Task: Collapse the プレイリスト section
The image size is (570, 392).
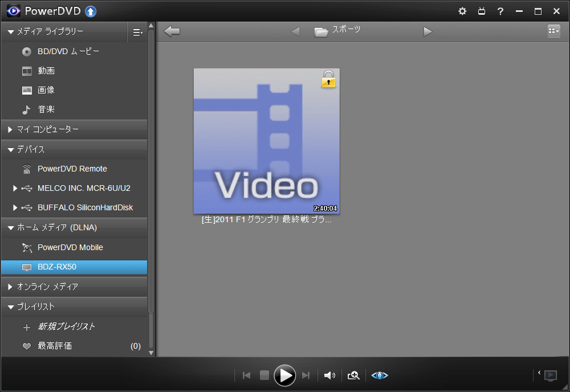Action: (10, 307)
